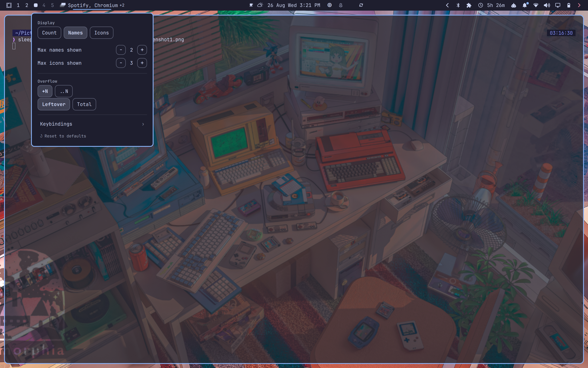
Task: Select the Count display mode
Action: click(x=49, y=33)
